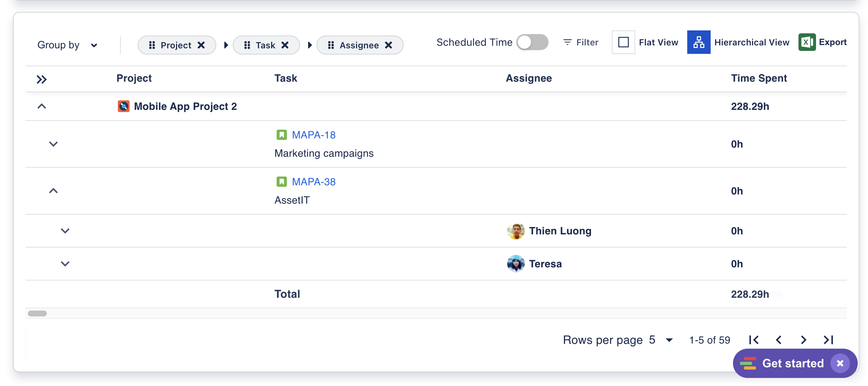Expand all rows with double-chevron icon
868x386 pixels.
(42, 79)
